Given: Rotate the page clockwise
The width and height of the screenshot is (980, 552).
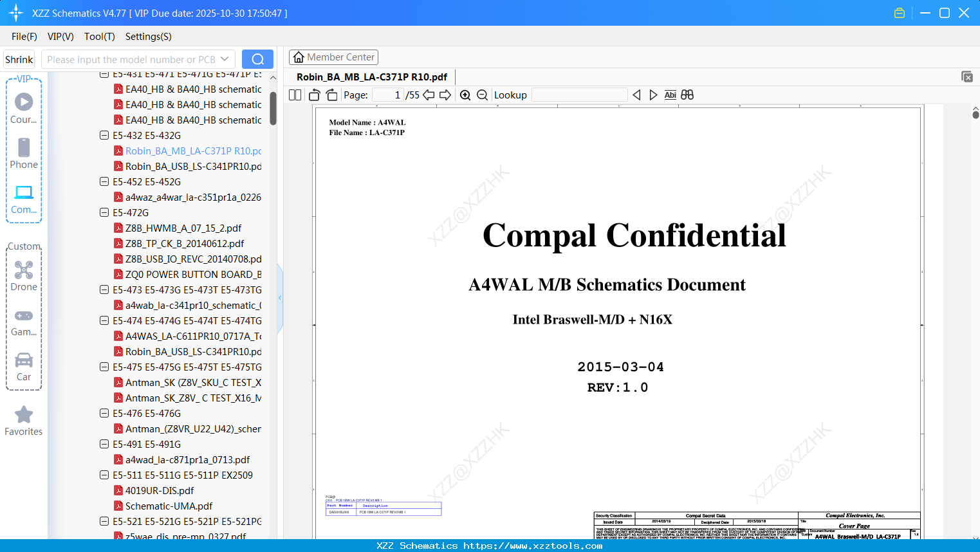Looking at the screenshot, I should tap(331, 95).
